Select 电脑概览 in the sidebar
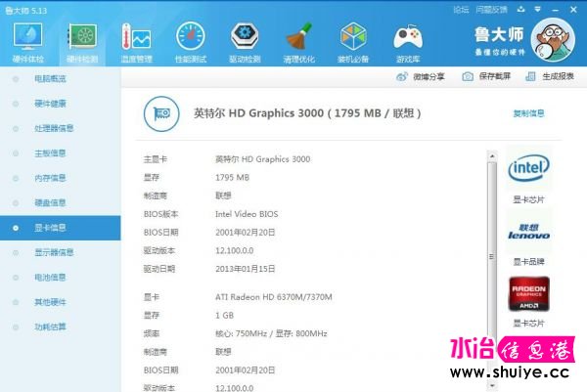Screen dimensions: 587x392 (x=50, y=77)
